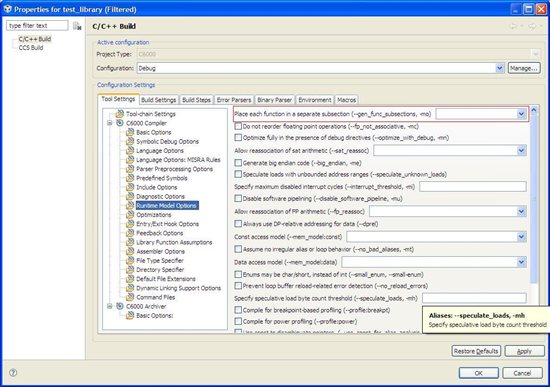Click the Dynamic Linking Support Options icon
550x387 pixels.
pyautogui.click(x=130, y=288)
